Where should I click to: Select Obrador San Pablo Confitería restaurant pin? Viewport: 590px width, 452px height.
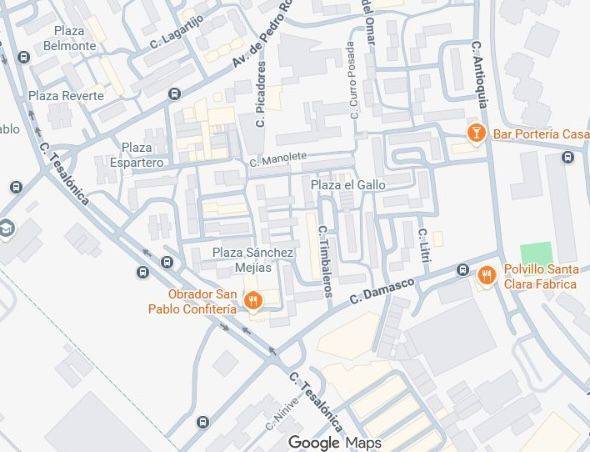pyautogui.click(x=253, y=301)
